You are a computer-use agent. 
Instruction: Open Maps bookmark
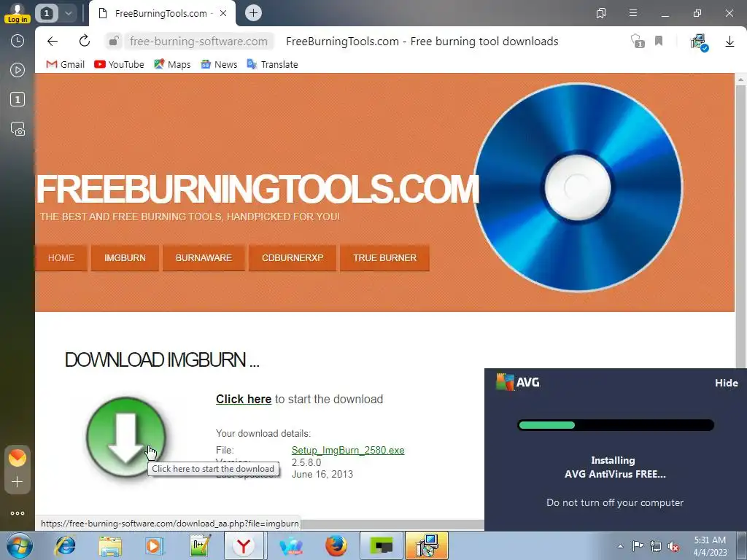coord(172,64)
